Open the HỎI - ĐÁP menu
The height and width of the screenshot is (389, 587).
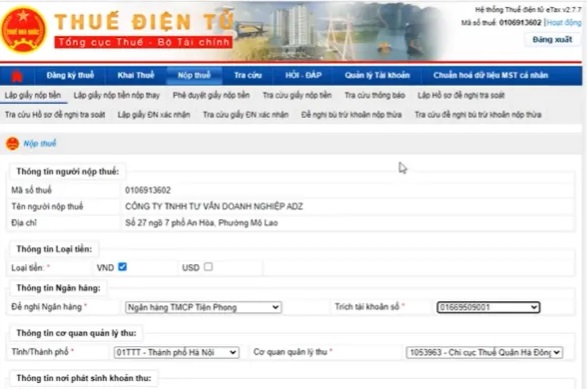tap(303, 75)
